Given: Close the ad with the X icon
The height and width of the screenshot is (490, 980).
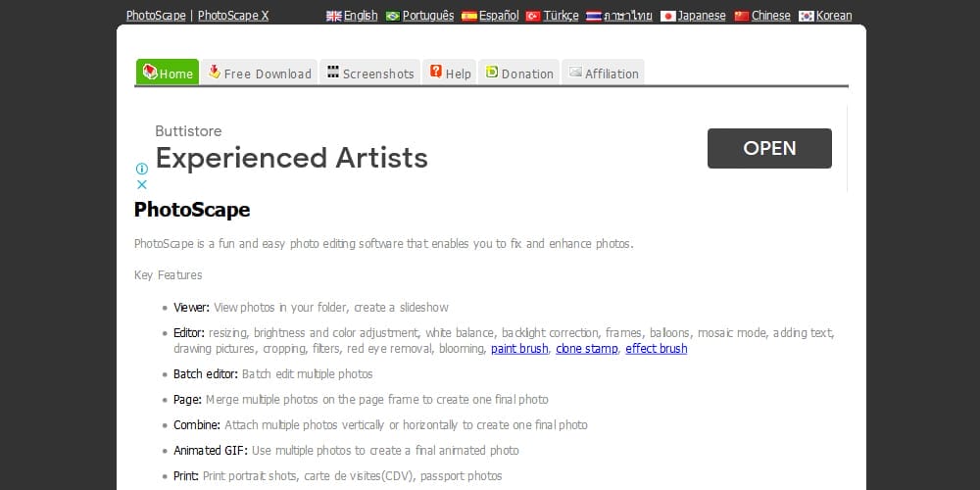Looking at the screenshot, I should tap(142, 184).
